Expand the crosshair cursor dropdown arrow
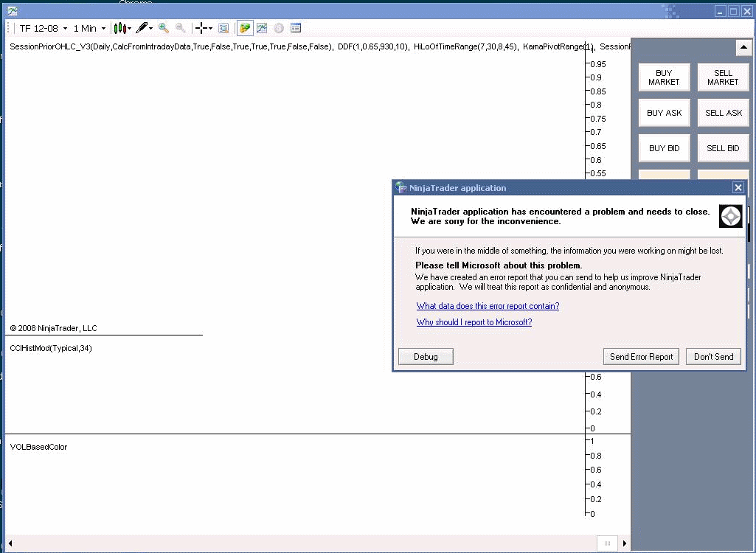The image size is (756, 553). pyautogui.click(x=211, y=29)
